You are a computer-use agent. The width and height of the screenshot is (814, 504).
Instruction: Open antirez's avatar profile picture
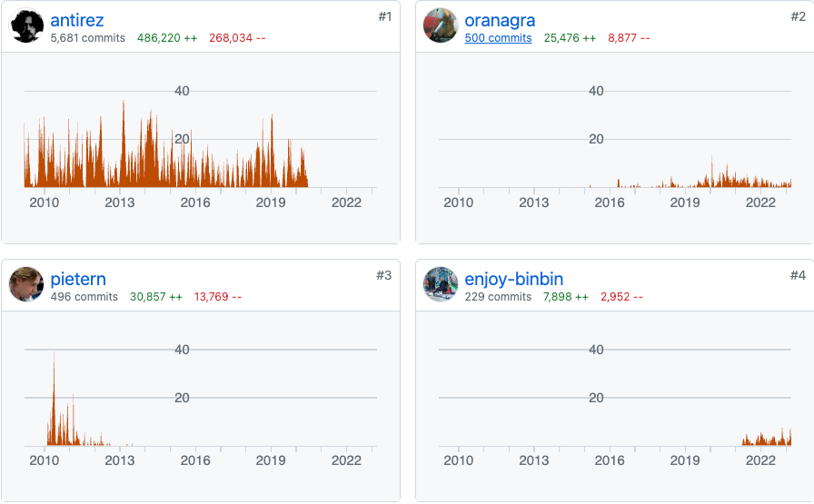[x=26, y=25]
